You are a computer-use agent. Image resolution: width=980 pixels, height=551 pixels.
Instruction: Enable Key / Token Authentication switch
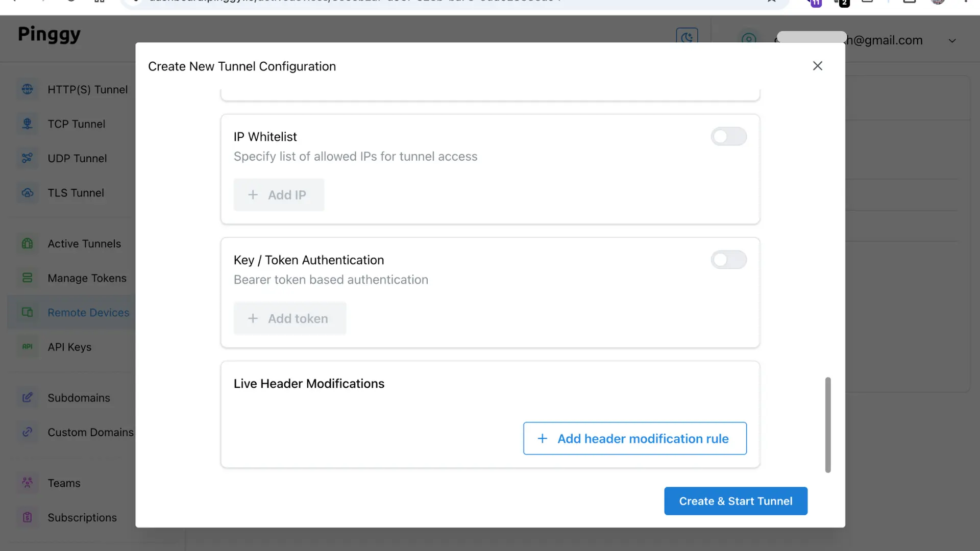[729, 260]
